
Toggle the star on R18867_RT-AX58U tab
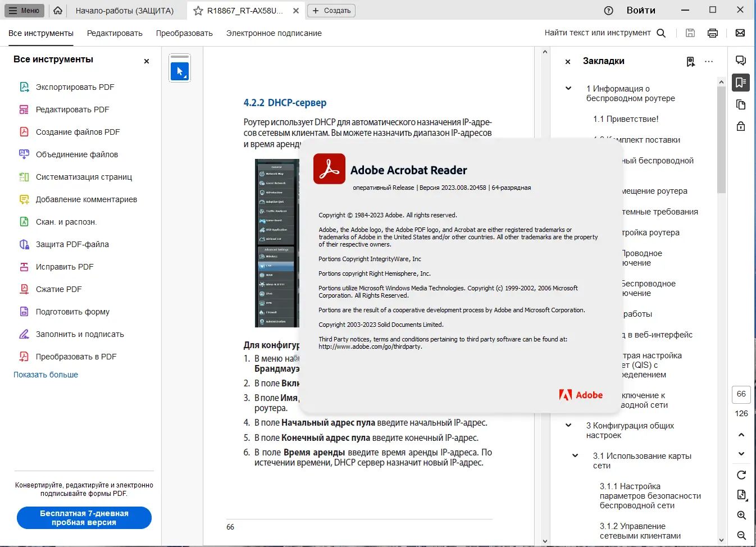(x=198, y=11)
